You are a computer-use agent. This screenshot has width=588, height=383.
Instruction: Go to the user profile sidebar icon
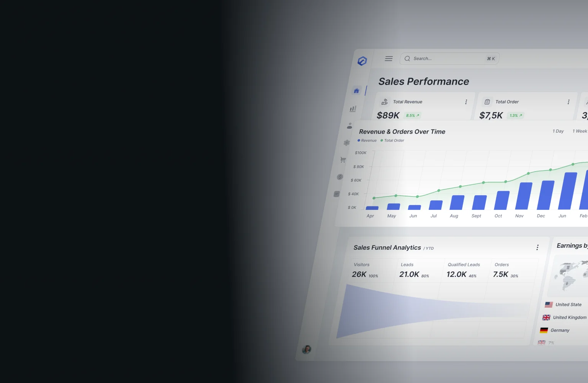[x=350, y=126]
